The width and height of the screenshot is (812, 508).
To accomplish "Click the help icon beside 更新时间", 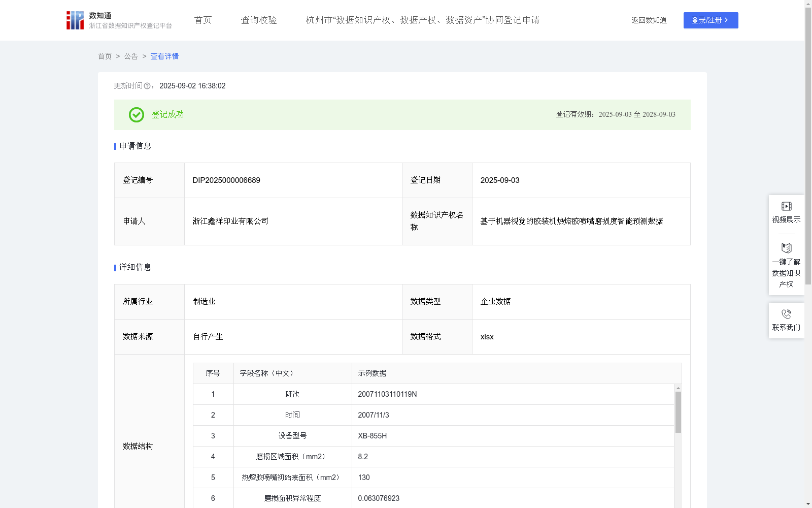I will (147, 86).
